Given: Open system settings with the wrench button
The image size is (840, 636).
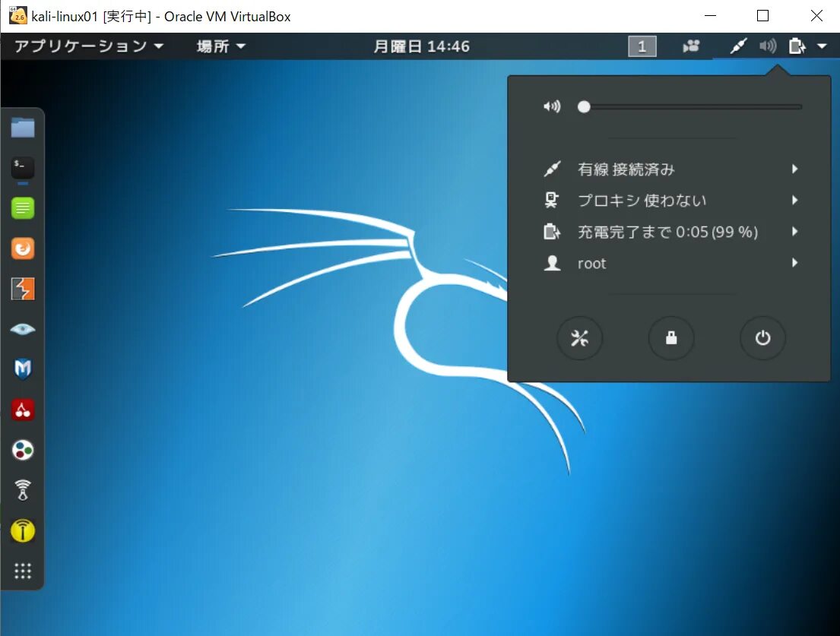Looking at the screenshot, I should (580, 338).
